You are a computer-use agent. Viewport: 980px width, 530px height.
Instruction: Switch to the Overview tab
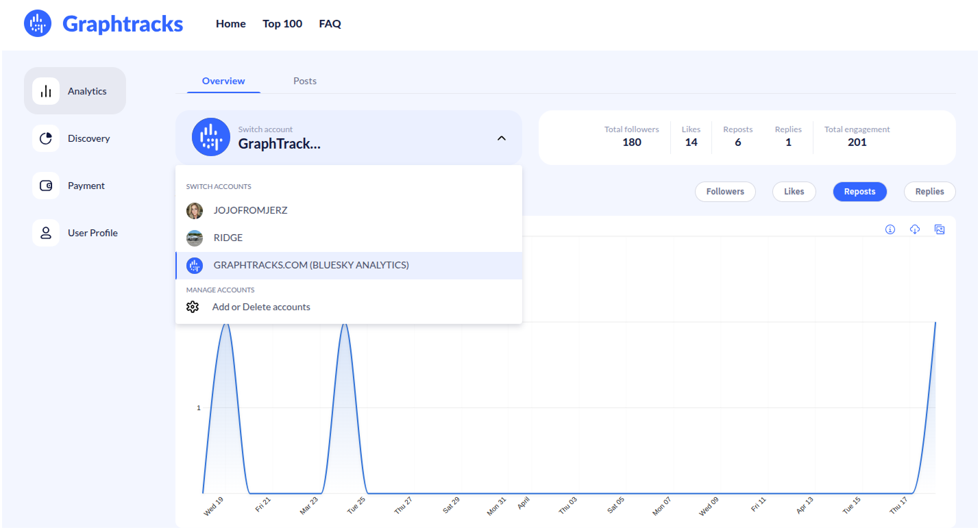coord(223,81)
